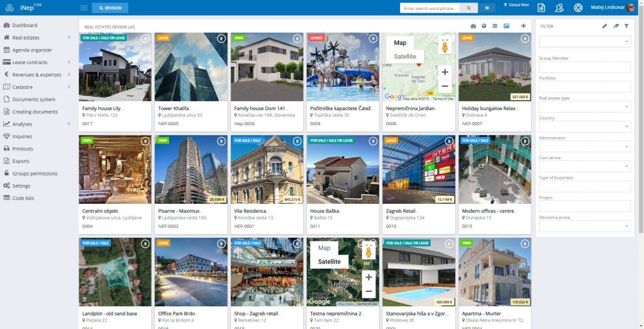
Task: Open the Global filter
Action: coord(516,5)
